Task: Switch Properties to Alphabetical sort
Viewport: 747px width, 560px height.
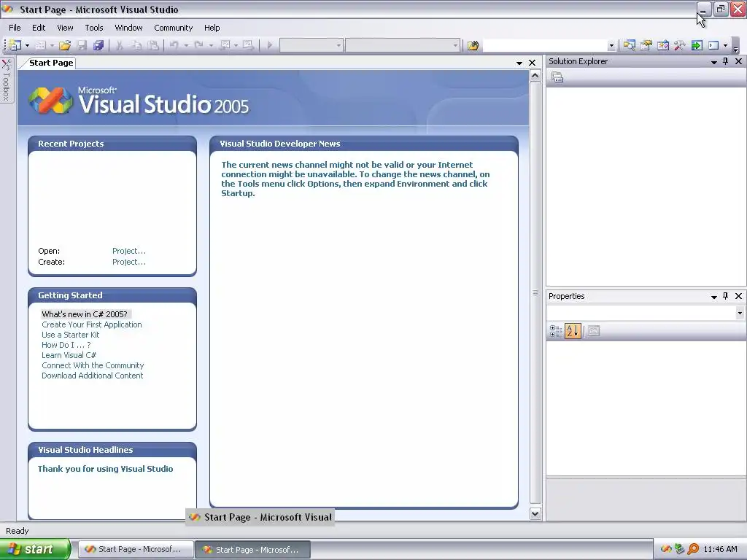Action: [573, 331]
